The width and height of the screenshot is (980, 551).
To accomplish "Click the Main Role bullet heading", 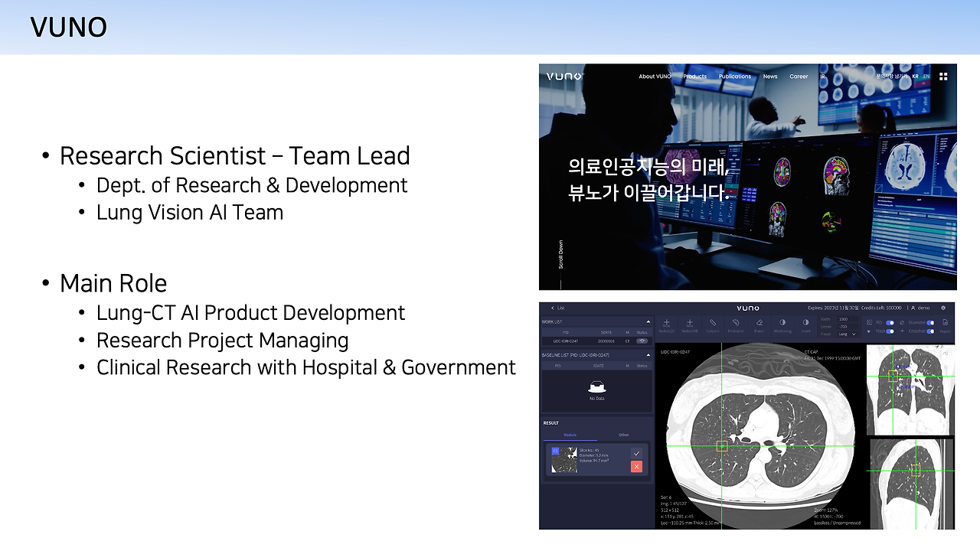I will click(x=113, y=283).
